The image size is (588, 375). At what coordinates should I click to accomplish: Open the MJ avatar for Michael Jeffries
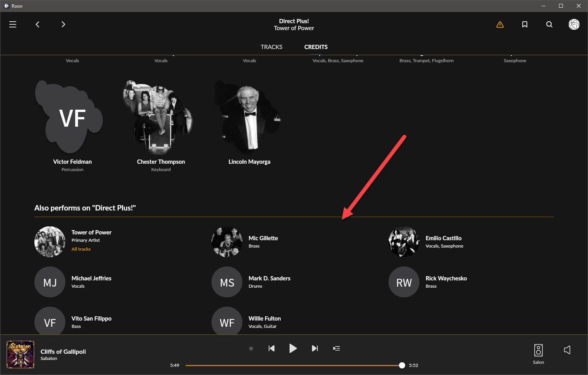[x=50, y=282]
